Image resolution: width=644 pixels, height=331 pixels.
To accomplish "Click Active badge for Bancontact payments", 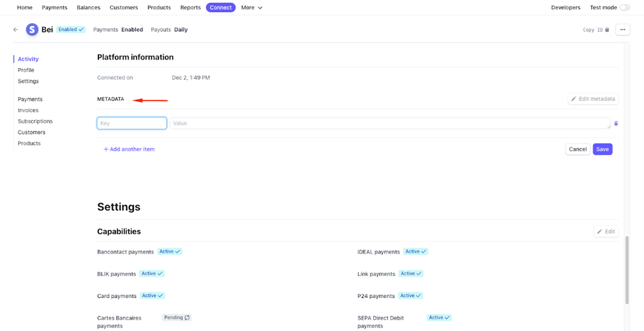I will [x=170, y=252].
